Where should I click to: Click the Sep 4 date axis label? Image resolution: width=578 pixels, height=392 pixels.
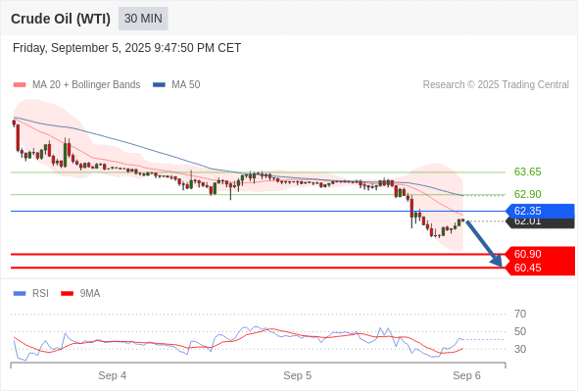[x=112, y=375]
